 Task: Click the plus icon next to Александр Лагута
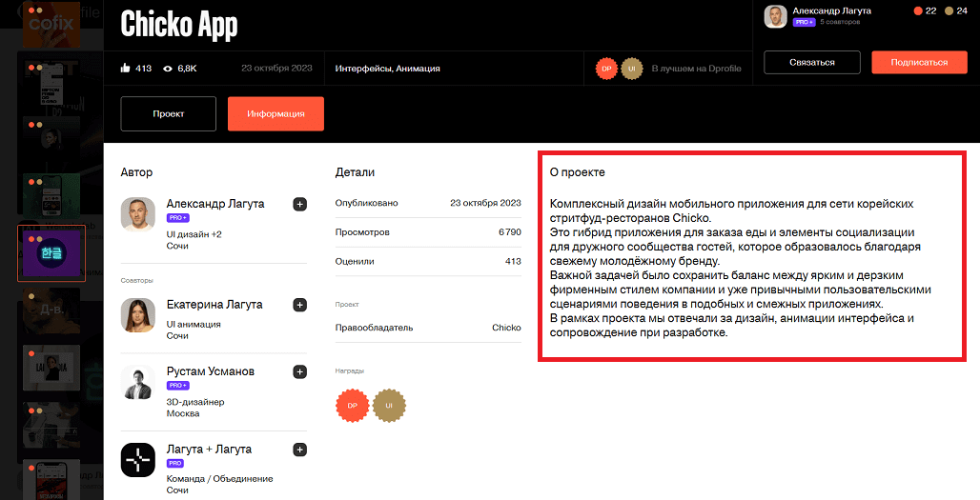[300, 204]
